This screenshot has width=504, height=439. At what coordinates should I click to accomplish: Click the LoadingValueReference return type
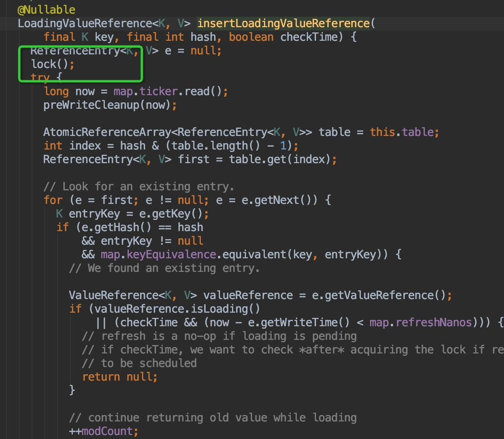[x=85, y=23]
